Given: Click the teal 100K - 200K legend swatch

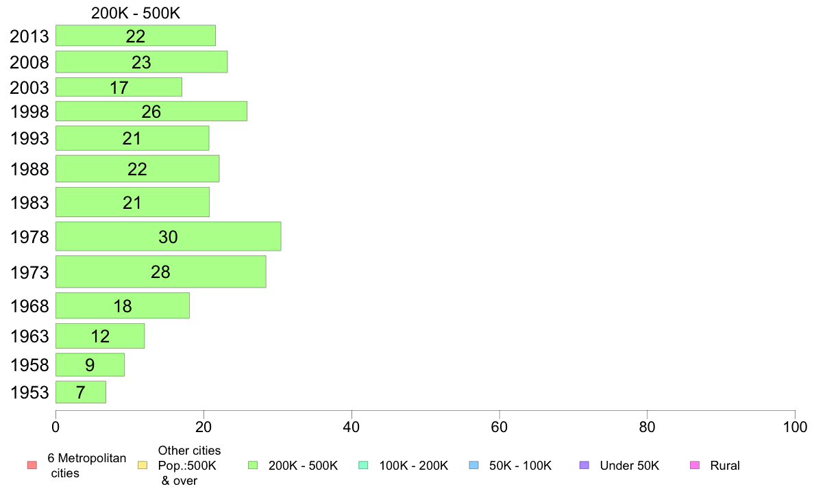Looking at the screenshot, I should (363, 465).
